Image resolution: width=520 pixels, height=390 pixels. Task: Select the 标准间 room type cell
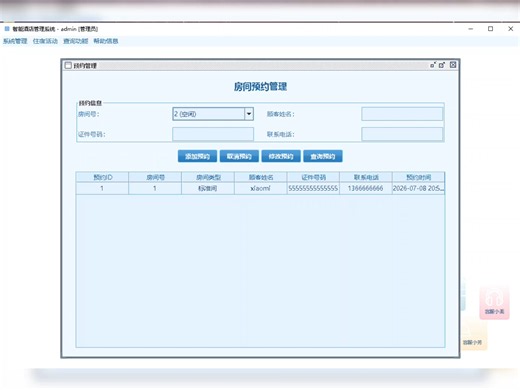(208, 188)
